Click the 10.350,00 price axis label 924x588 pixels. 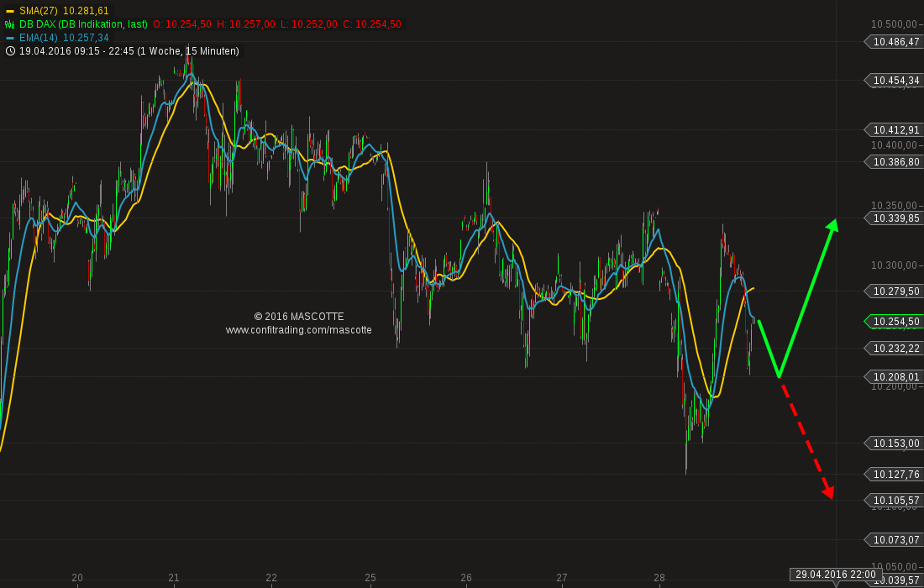(x=894, y=206)
